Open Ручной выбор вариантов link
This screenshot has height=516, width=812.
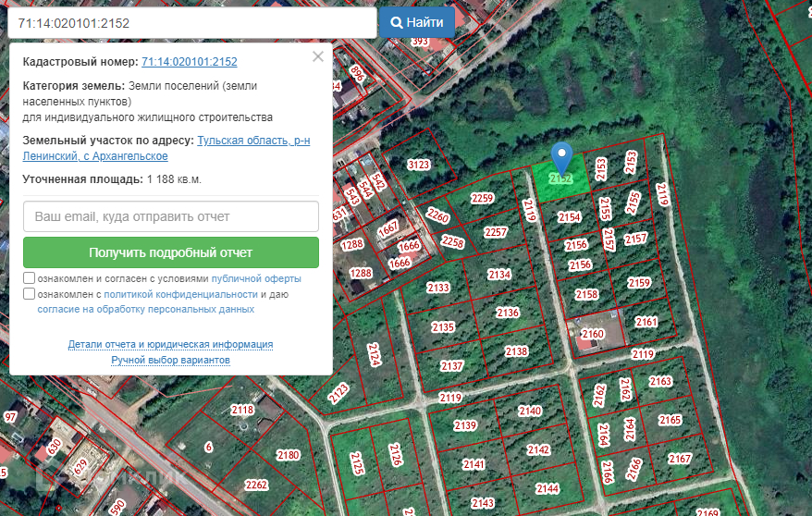pos(170,360)
